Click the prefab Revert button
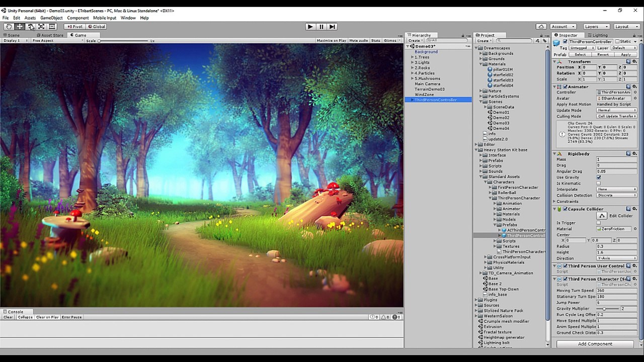Viewport: 644px width, 362px height. click(x=603, y=55)
